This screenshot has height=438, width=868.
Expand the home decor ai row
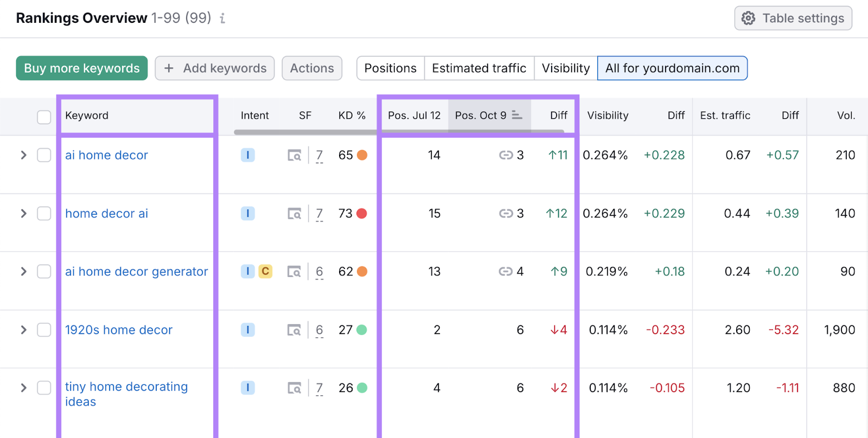(23, 214)
